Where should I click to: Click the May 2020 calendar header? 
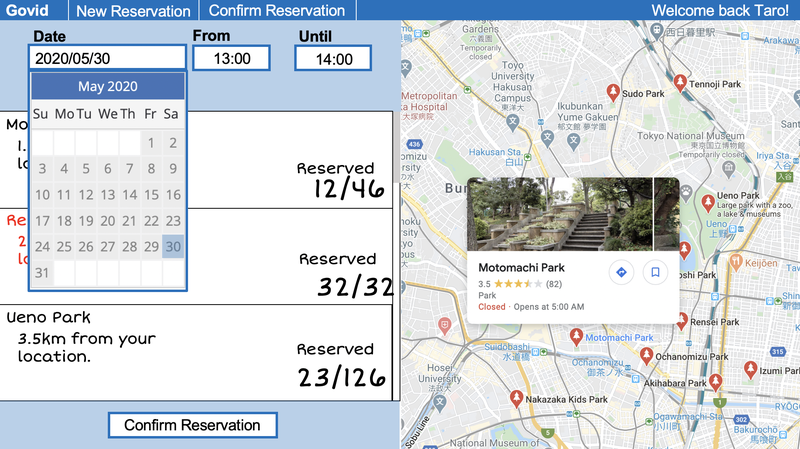click(108, 86)
